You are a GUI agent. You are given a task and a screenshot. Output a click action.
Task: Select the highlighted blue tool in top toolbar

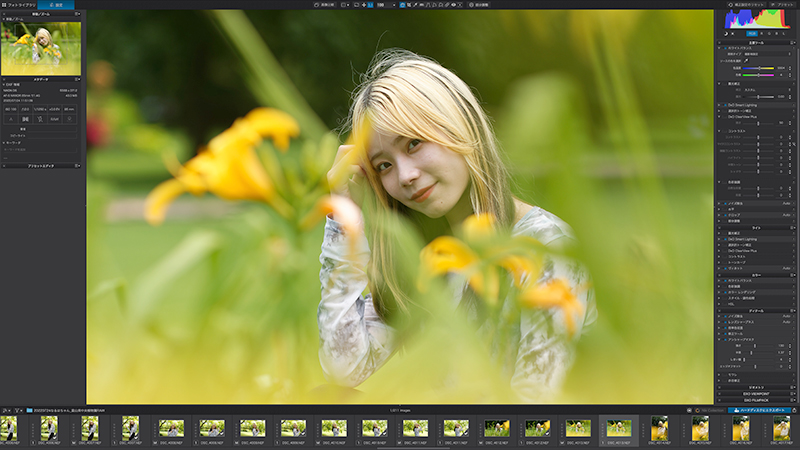tap(402, 5)
